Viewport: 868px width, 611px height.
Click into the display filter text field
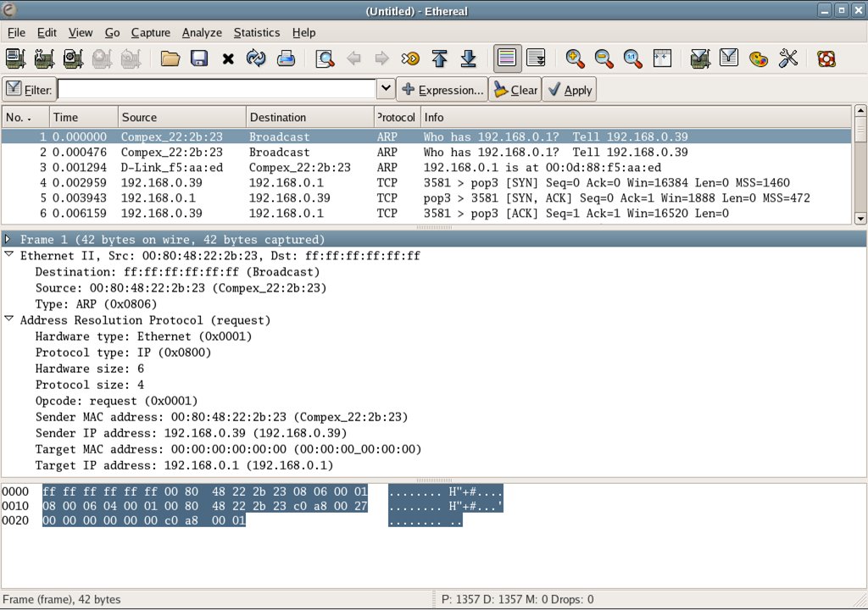(216, 89)
